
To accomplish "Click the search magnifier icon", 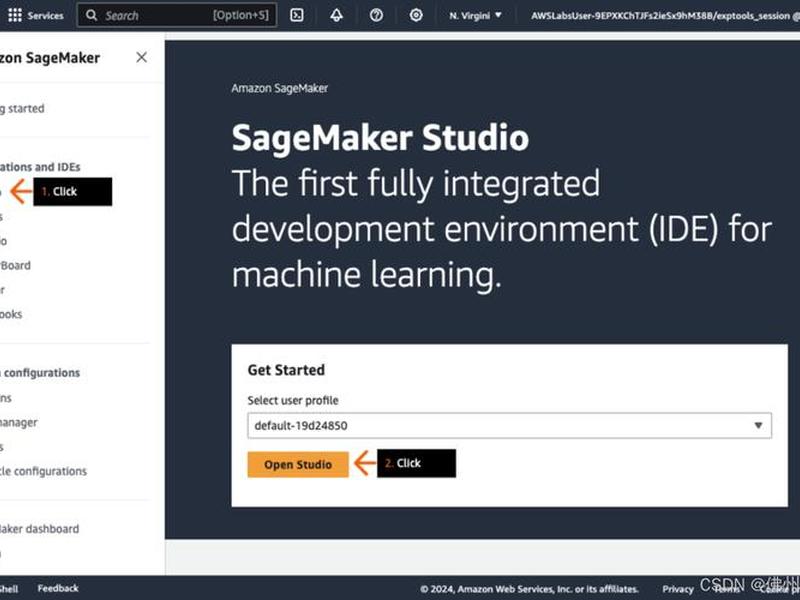I will pos(91,15).
